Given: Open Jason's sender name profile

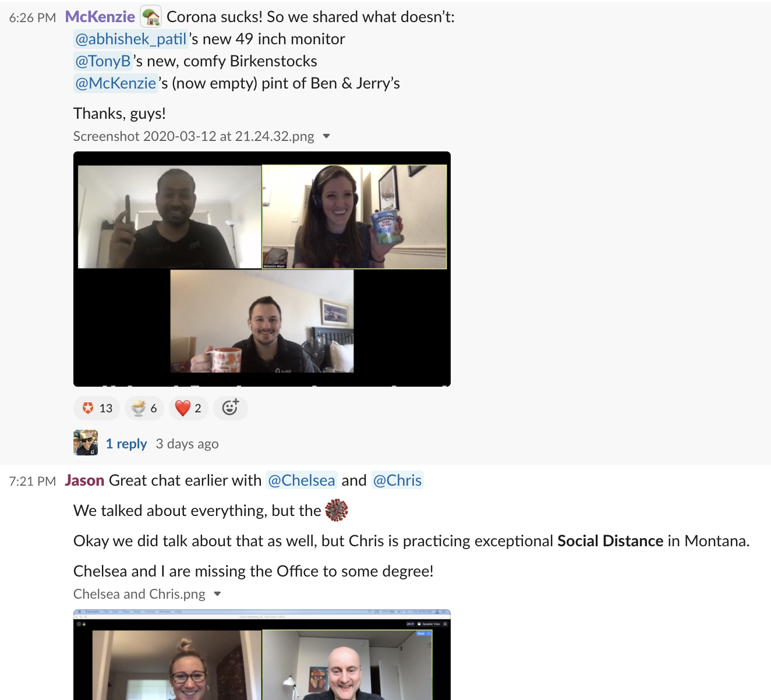Looking at the screenshot, I should click(x=84, y=480).
